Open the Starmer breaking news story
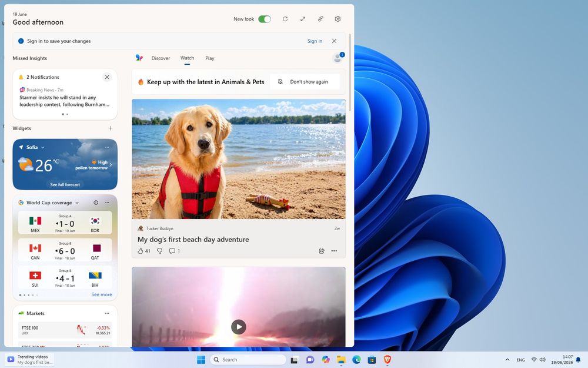The height and width of the screenshot is (368, 588). 65,101
